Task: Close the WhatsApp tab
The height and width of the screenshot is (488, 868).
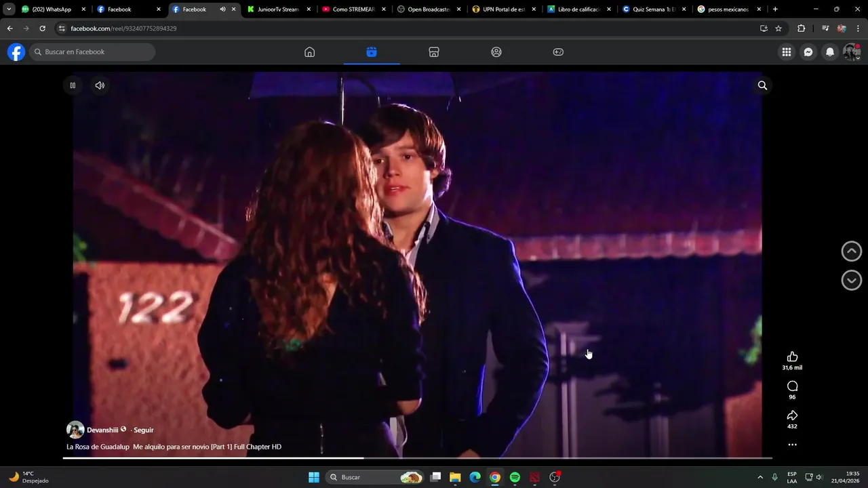Action: pos(83,9)
